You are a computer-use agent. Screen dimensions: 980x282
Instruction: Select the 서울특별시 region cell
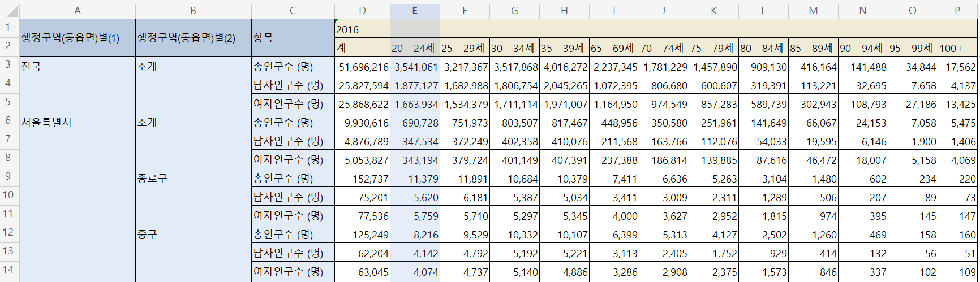coord(78,196)
